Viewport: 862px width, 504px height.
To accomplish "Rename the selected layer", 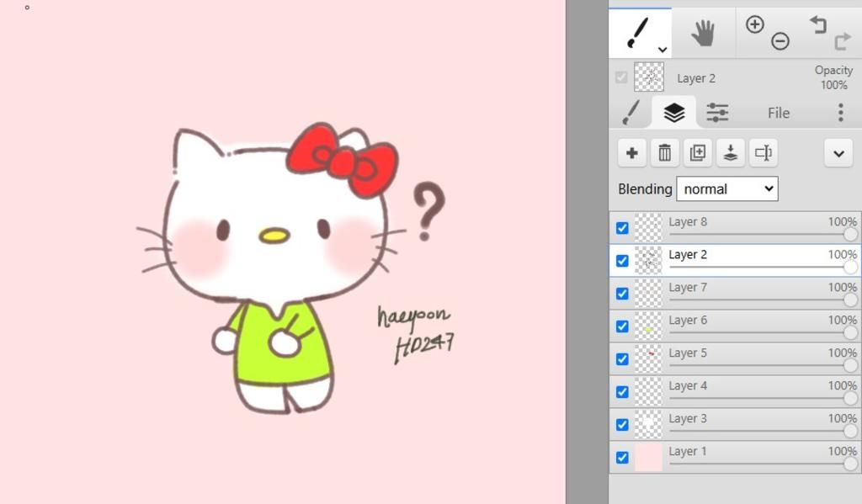I will point(764,153).
